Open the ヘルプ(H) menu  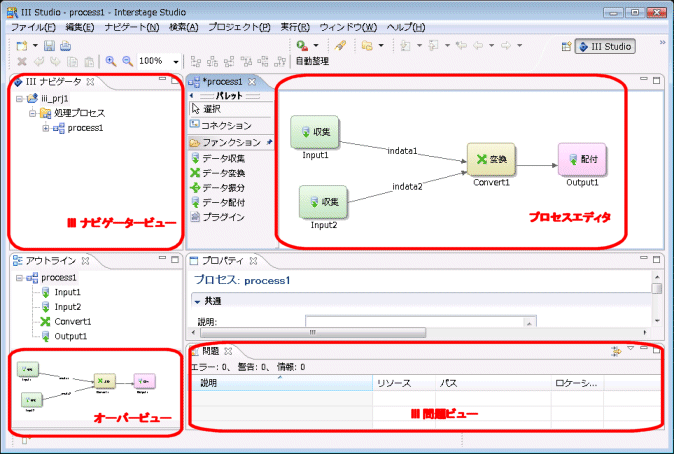tap(406, 27)
